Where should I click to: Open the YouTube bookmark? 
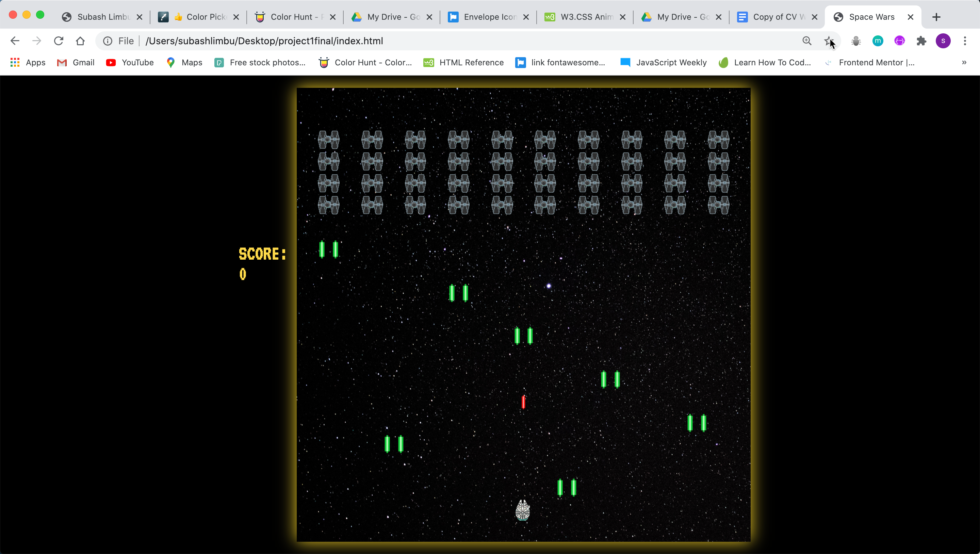[130, 62]
